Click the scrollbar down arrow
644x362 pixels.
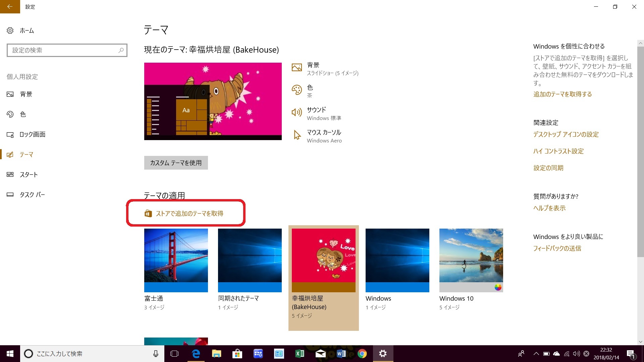(x=640, y=342)
